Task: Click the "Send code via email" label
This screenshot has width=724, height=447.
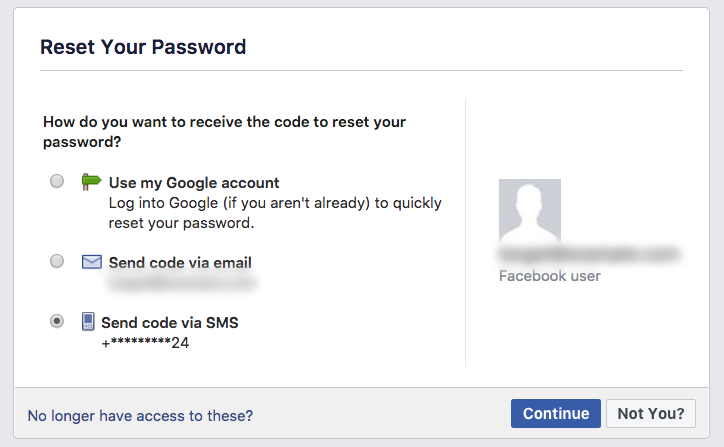Action: pos(180,263)
